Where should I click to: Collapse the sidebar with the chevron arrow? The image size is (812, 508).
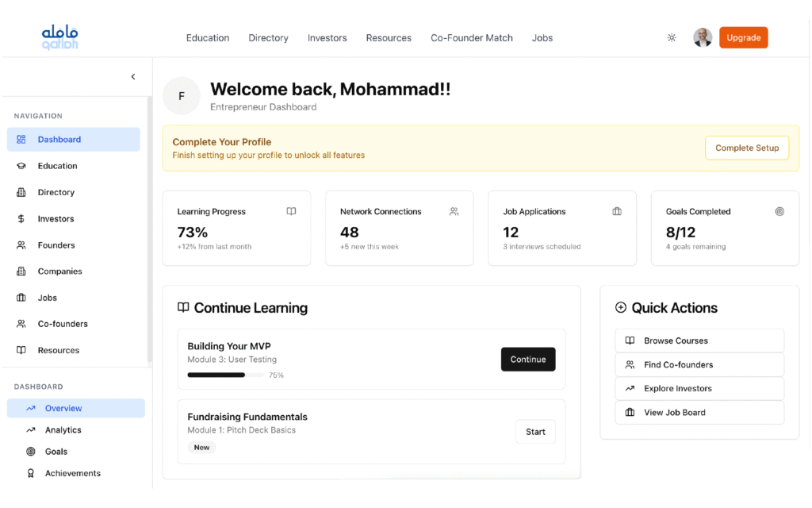133,77
